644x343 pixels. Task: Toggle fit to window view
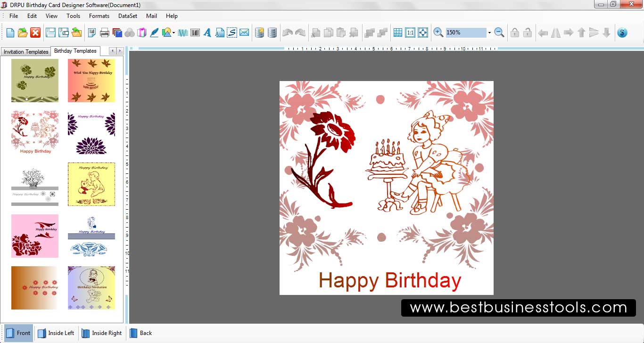click(423, 33)
